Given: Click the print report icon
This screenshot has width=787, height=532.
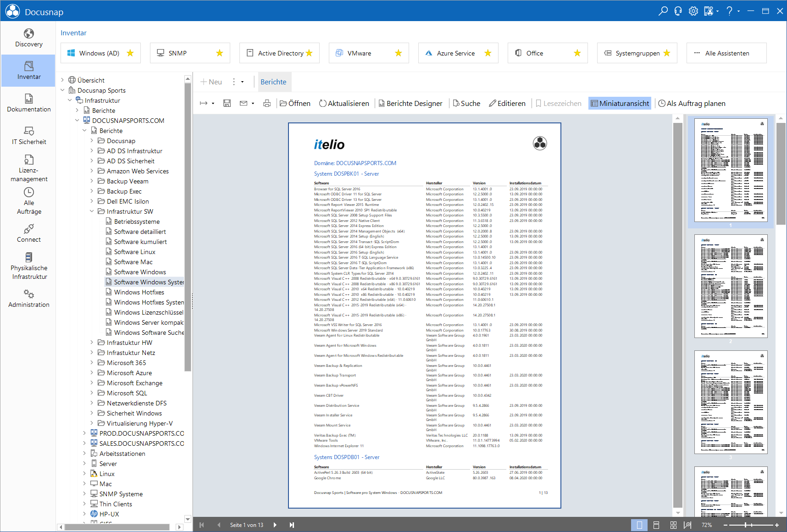Looking at the screenshot, I should point(267,104).
